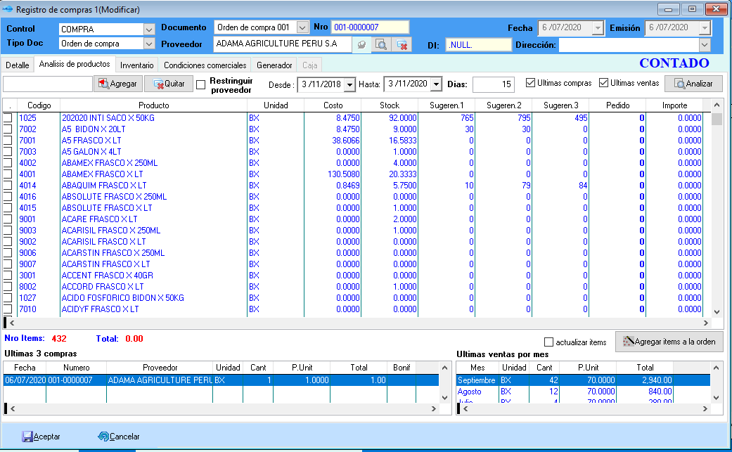Click the Cancelar button
Screen dimensions: 732x452
119,436
